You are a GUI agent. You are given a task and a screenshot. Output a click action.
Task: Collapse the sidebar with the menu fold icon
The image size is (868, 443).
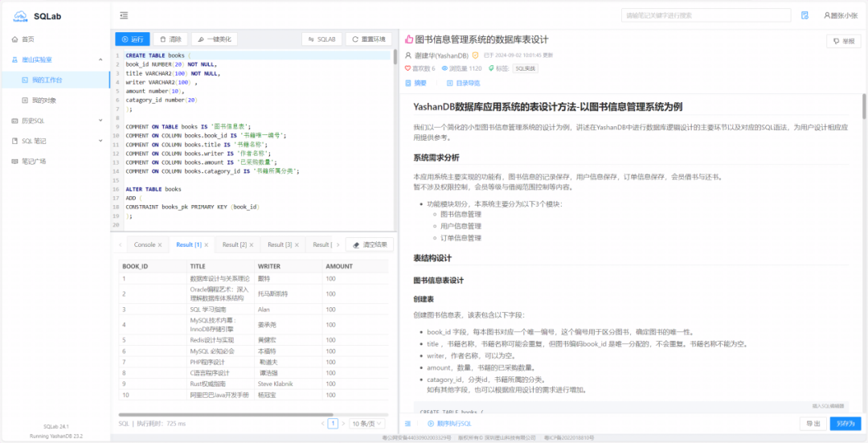(x=124, y=15)
